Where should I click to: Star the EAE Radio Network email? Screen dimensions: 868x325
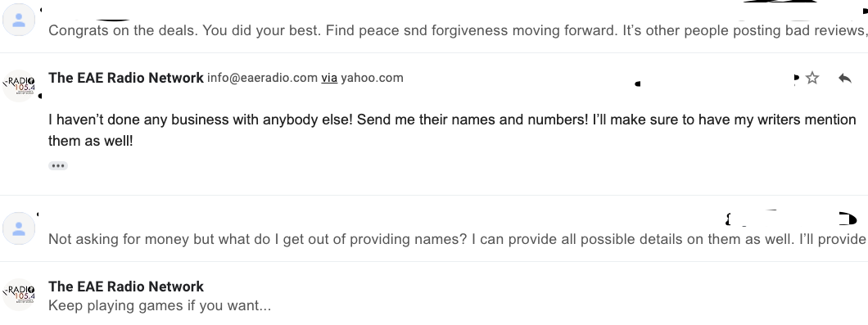[x=812, y=78]
